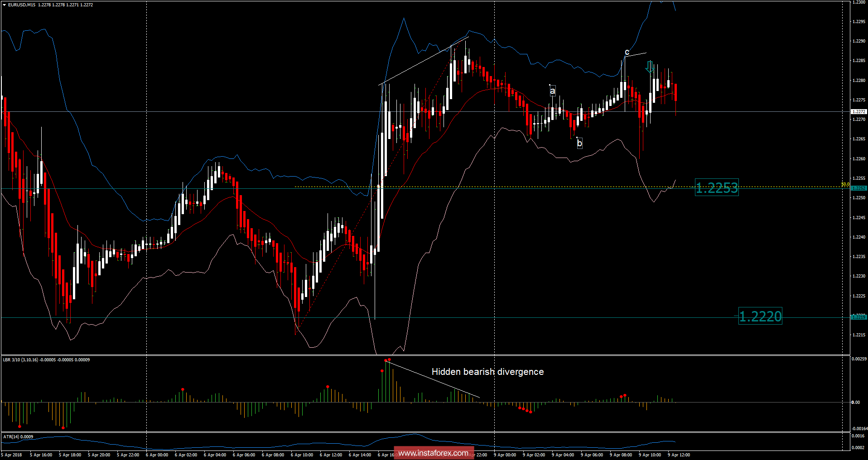The height and width of the screenshot is (460, 868).
Task: Select the wave label 'c' on the chart
Action: (627, 52)
